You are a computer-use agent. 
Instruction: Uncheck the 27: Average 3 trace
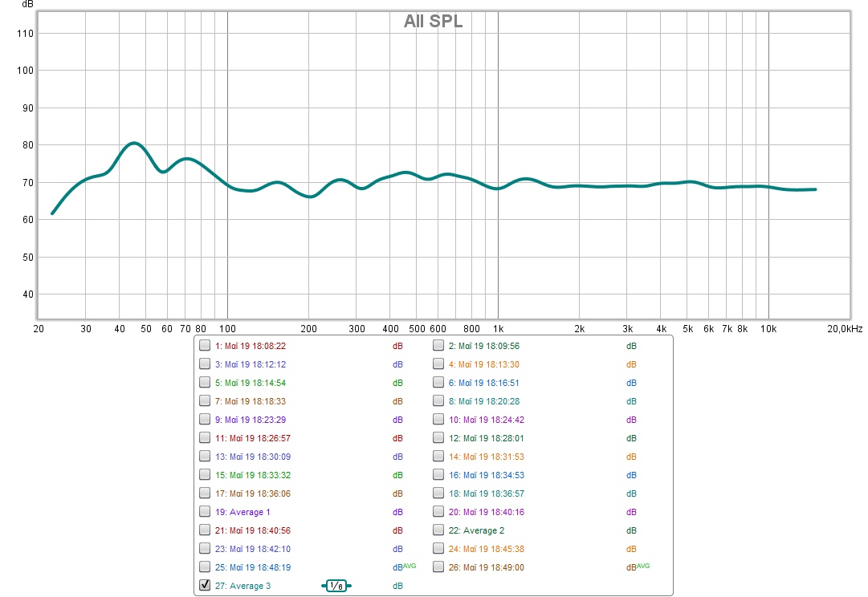[205, 586]
